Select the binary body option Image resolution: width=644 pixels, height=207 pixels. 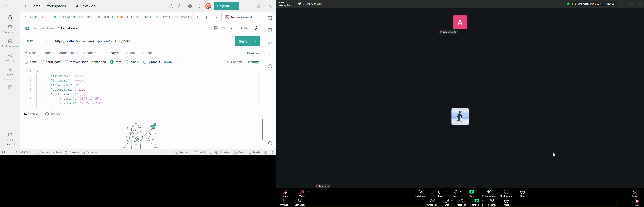[x=127, y=62]
